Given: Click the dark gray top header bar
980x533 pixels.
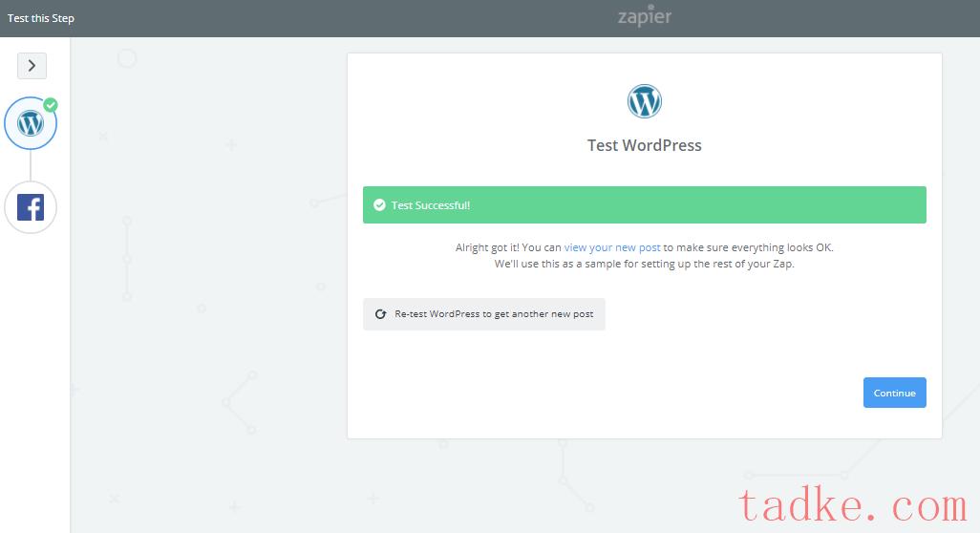Looking at the screenshot, I should [x=490, y=18].
